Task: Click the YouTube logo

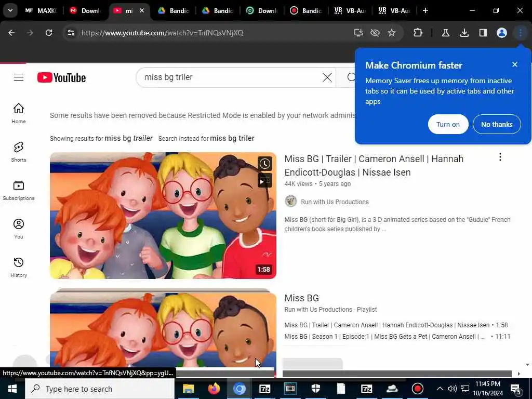Action: [61, 78]
